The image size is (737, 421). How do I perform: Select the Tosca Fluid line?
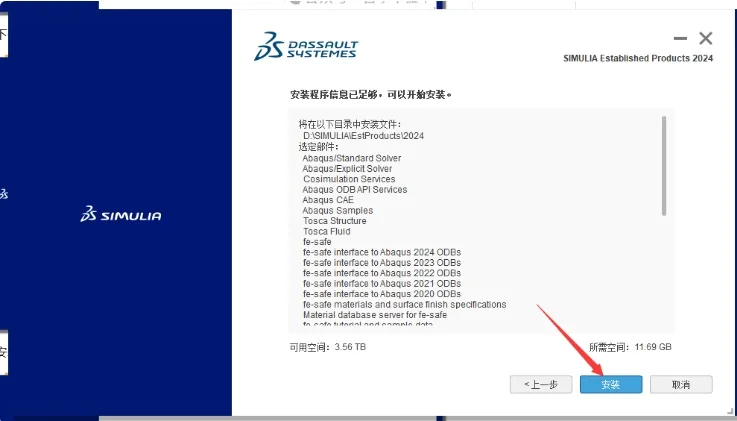tap(327, 231)
